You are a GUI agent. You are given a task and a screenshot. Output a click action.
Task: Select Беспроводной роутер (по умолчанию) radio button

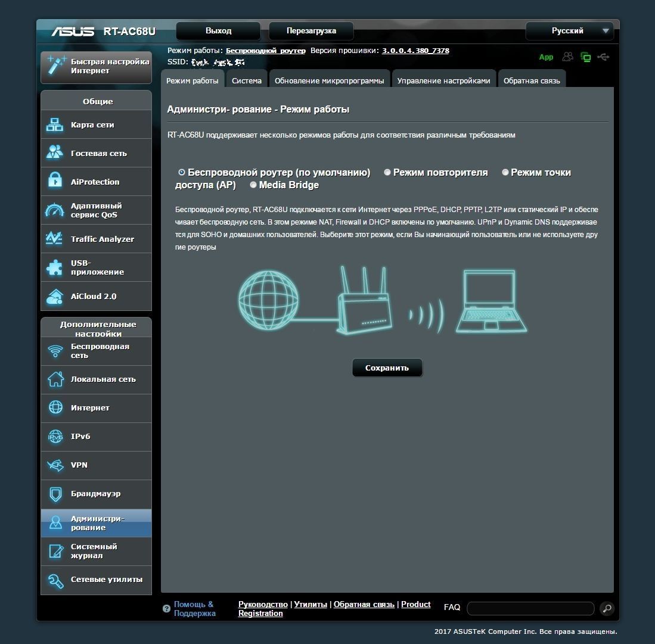coord(181,172)
